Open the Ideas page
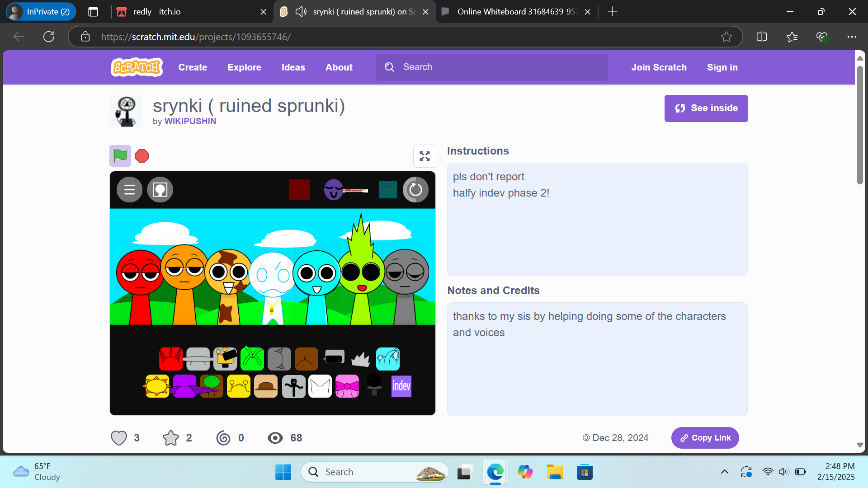 click(x=293, y=67)
